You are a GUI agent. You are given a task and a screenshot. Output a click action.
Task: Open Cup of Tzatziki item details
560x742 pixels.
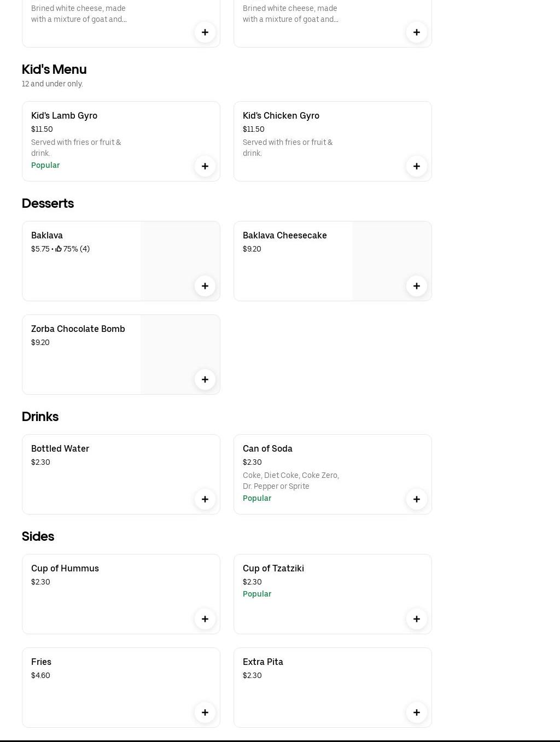click(x=273, y=568)
